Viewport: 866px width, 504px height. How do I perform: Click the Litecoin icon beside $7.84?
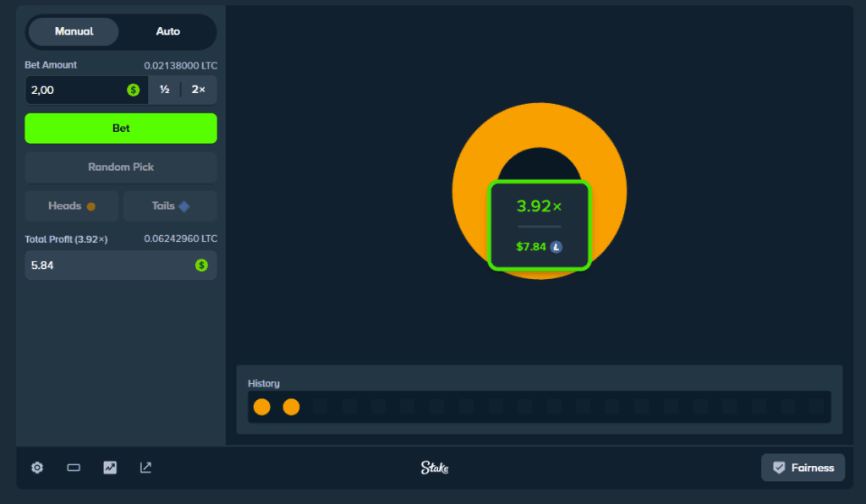tap(556, 247)
